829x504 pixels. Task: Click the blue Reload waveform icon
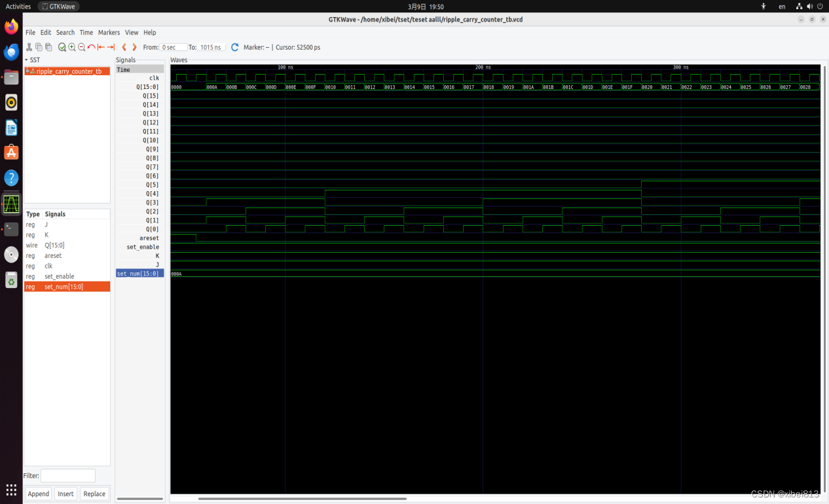[235, 47]
